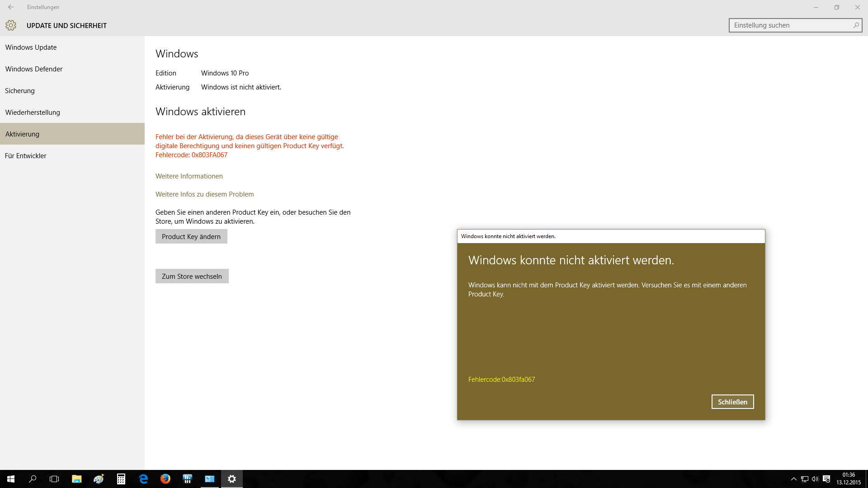The image size is (868, 488).
Task: Go to Wiederherstellung section
Action: (33, 113)
